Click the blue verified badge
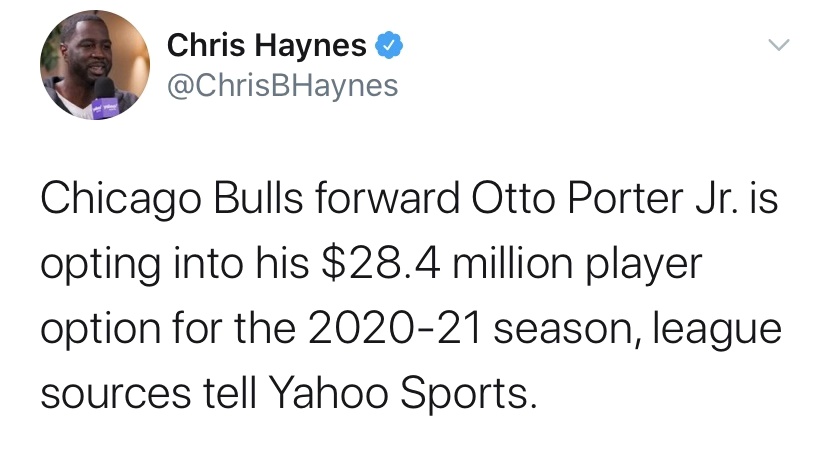Viewport: 828px width, 462px height. point(389,45)
